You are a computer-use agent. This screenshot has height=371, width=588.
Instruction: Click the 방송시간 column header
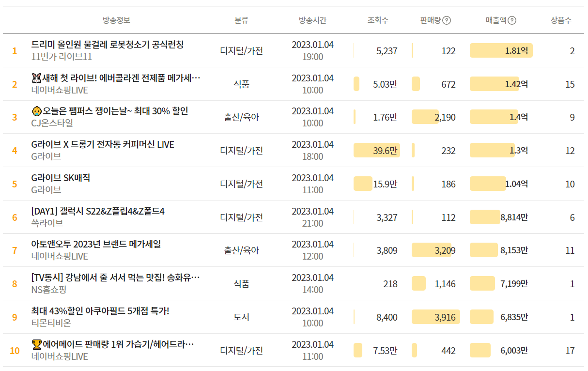pyautogui.click(x=312, y=20)
